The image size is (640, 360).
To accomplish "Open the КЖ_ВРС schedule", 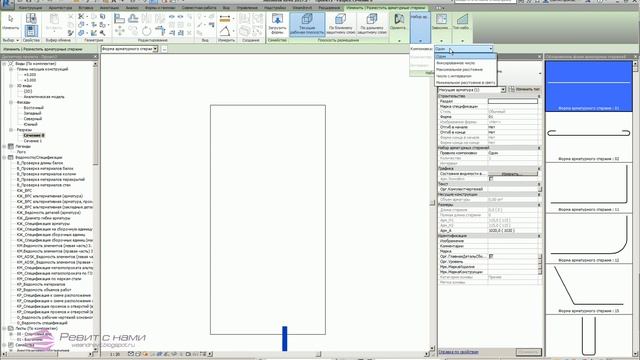I will click(24, 191).
